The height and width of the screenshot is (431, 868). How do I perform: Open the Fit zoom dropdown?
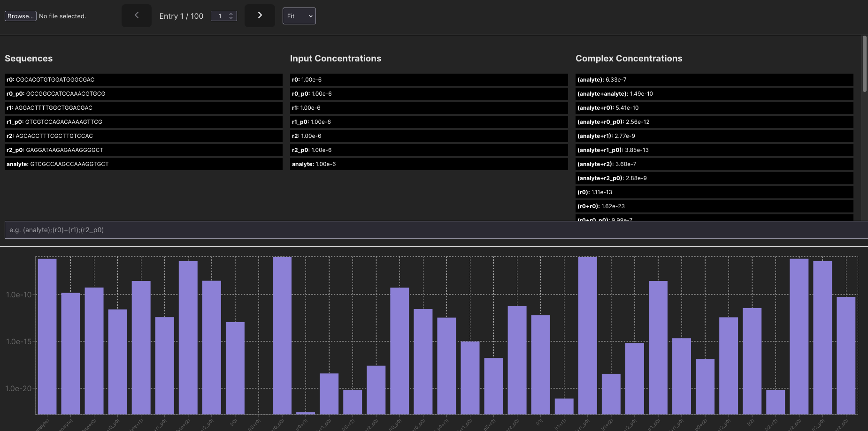[x=299, y=16]
